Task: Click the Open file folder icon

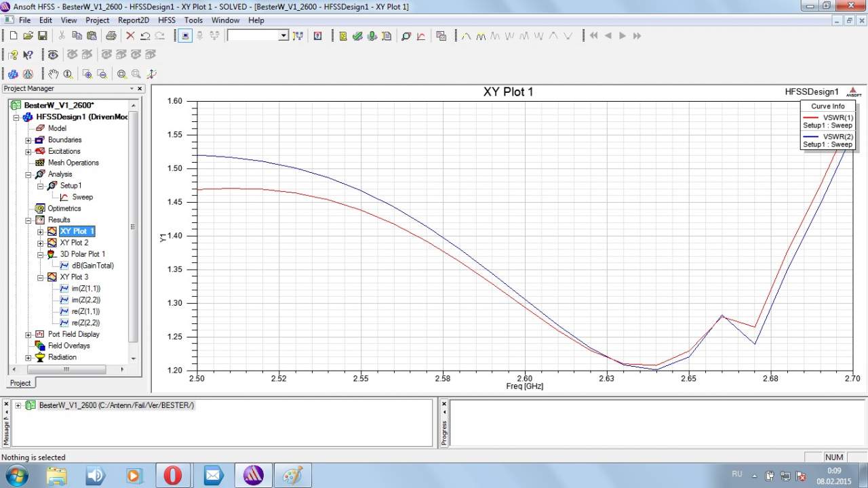Action: click(x=28, y=36)
